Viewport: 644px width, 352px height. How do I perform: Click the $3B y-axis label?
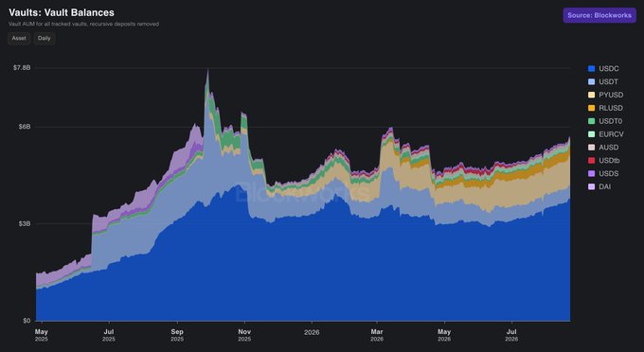click(x=25, y=223)
